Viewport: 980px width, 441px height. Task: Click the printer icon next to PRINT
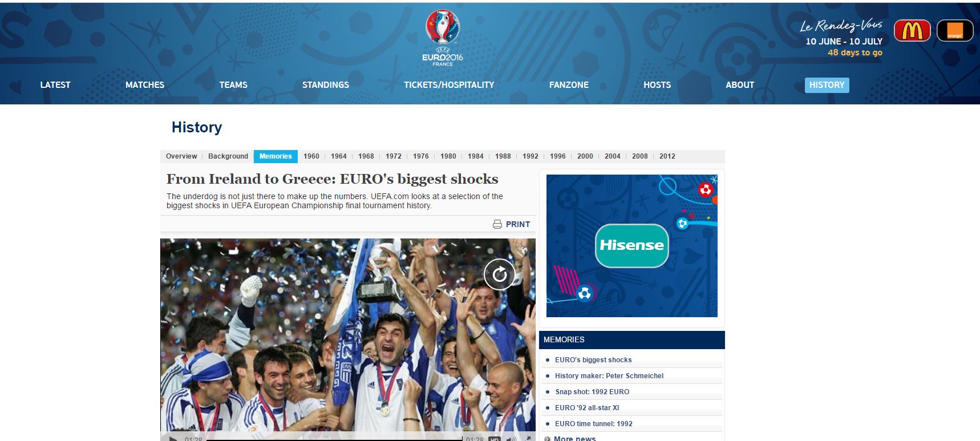click(497, 224)
